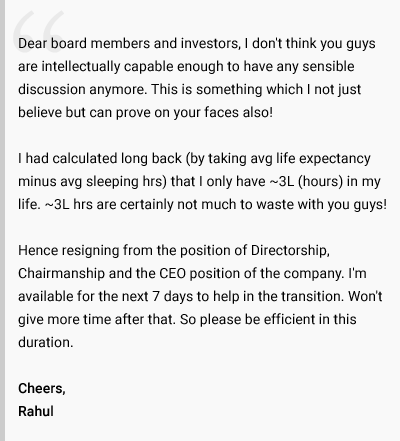This screenshot has height=441, width=400.
Task: Click the word 'Chairmanship'
Action: (61, 273)
